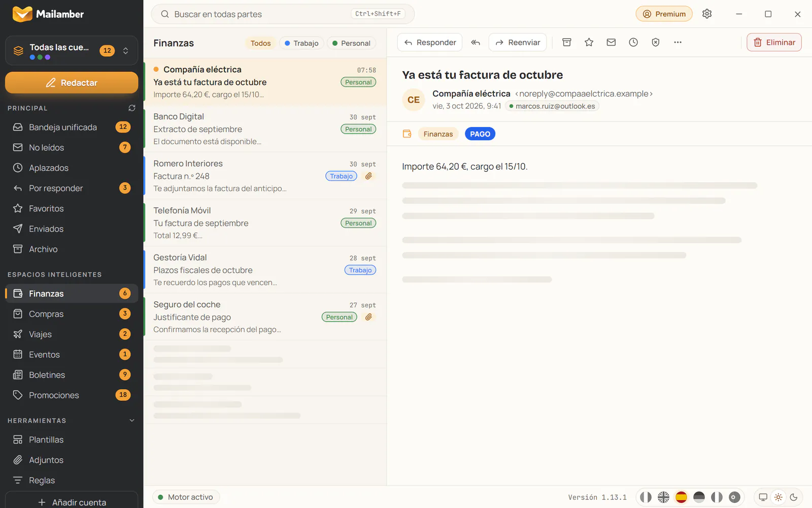Select the German flag language option
The image size is (812, 508).
point(699,497)
